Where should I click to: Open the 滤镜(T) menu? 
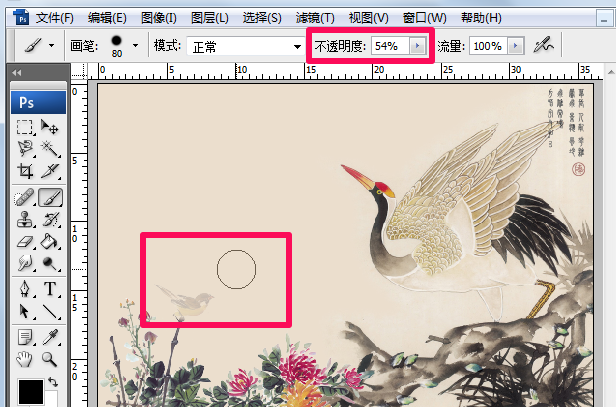(x=315, y=18)
